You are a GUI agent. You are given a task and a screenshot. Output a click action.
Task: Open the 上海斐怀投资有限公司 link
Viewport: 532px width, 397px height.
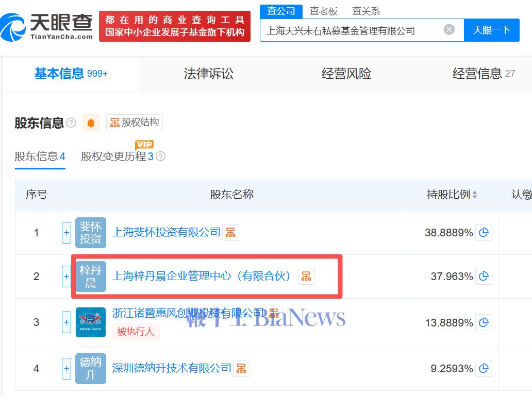tap(166, 232)
